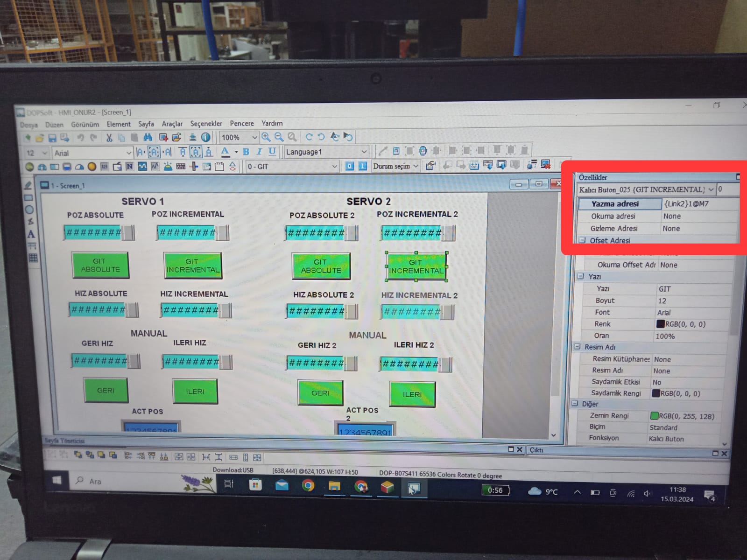Select the round green button element tool
The height and width of the screenshot is (560, 747).
coord(29,167)
